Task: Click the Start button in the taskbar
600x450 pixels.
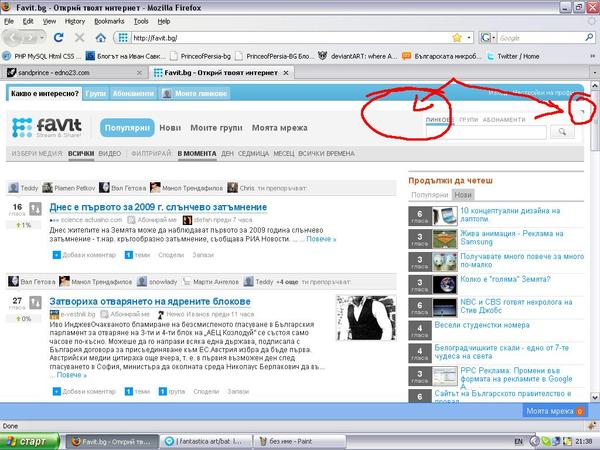Action: [30, 441]
